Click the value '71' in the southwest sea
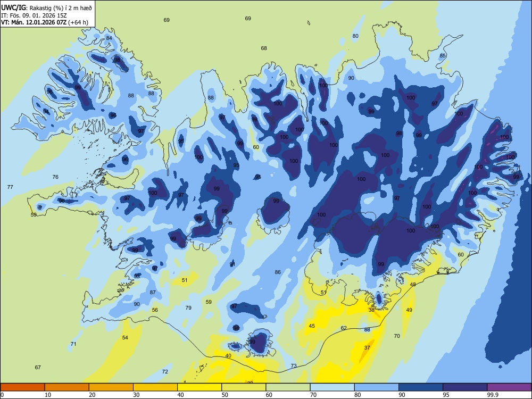This screenshot has height=399, width=532. [x=73, y=344]
